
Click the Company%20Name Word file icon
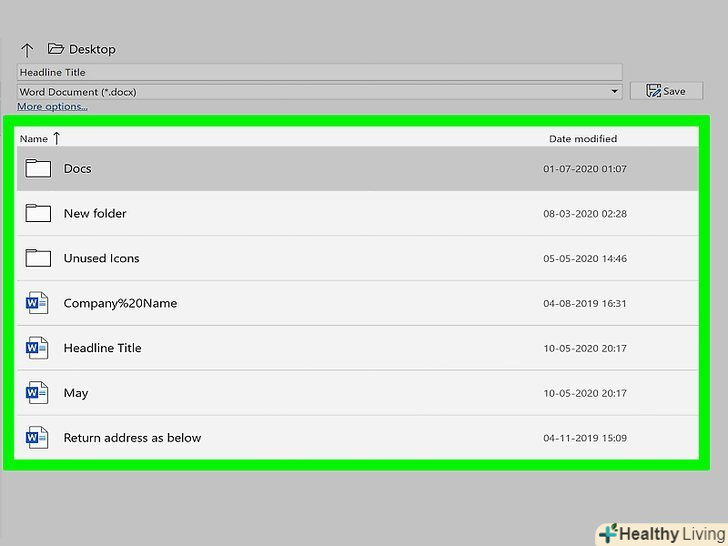[x=37, y=303]
